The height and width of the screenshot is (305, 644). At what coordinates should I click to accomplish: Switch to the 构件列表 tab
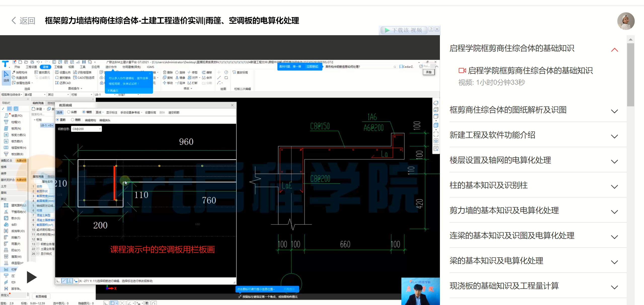(x=38, y=103)
